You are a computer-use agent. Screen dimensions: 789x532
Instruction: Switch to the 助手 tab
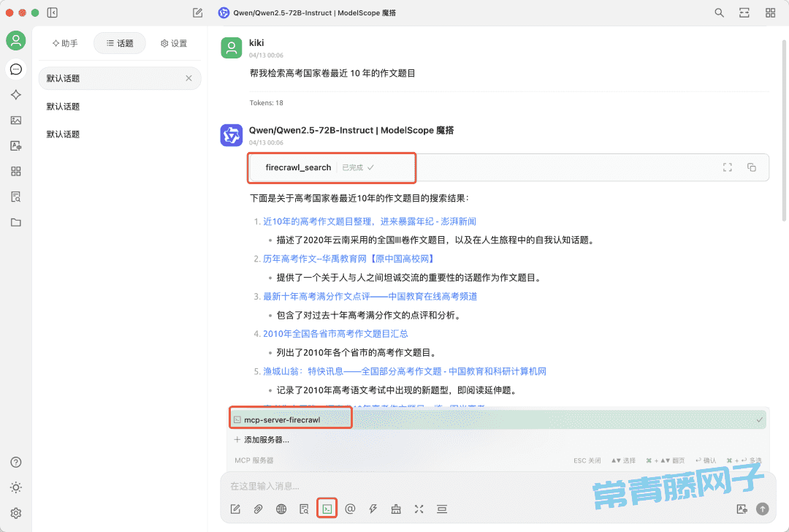65,43
